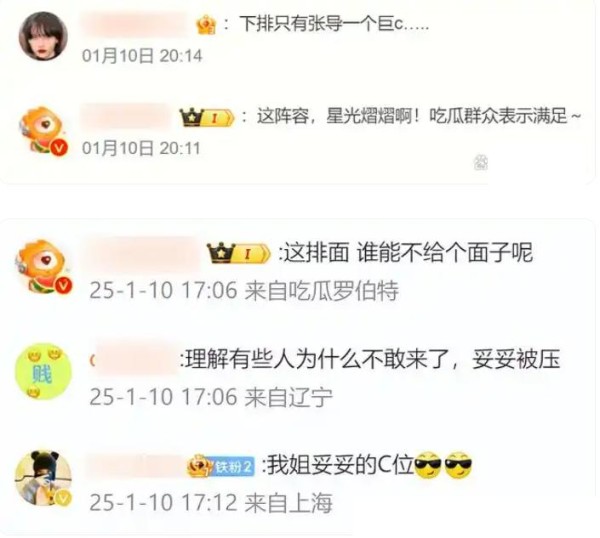Click the blurred username of 01月10日 20:14 comment
Image resolution: width=600 pixels, height=538 pixels.
pyautogui.click(x=136, y=24)
